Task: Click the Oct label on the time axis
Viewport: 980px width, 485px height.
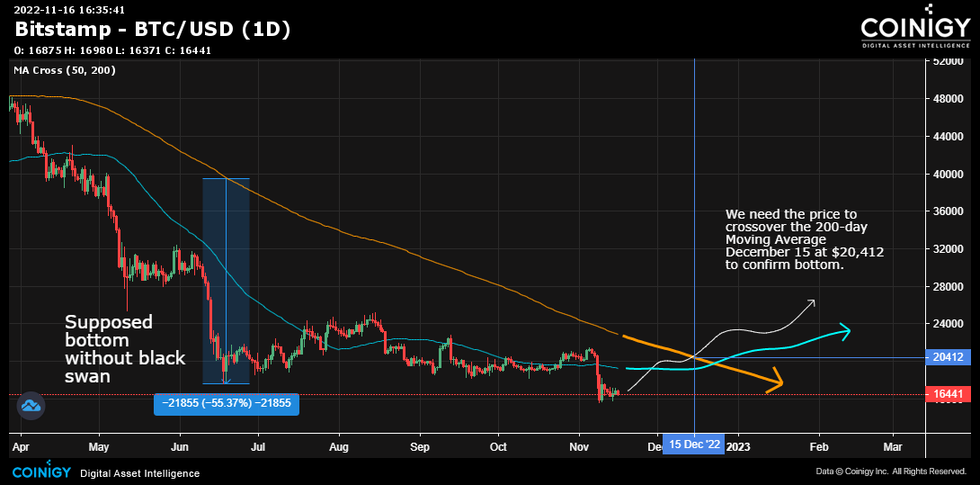Action: [498, 448]
